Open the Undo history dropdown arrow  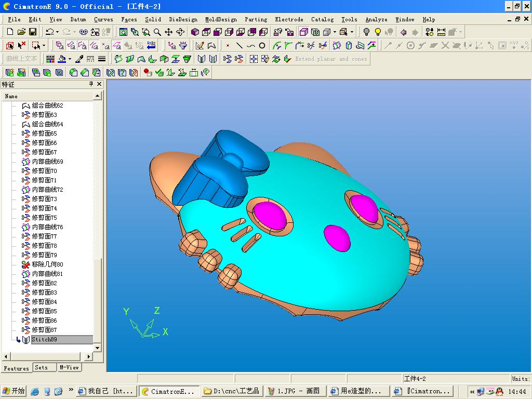[x=57, y=32]
